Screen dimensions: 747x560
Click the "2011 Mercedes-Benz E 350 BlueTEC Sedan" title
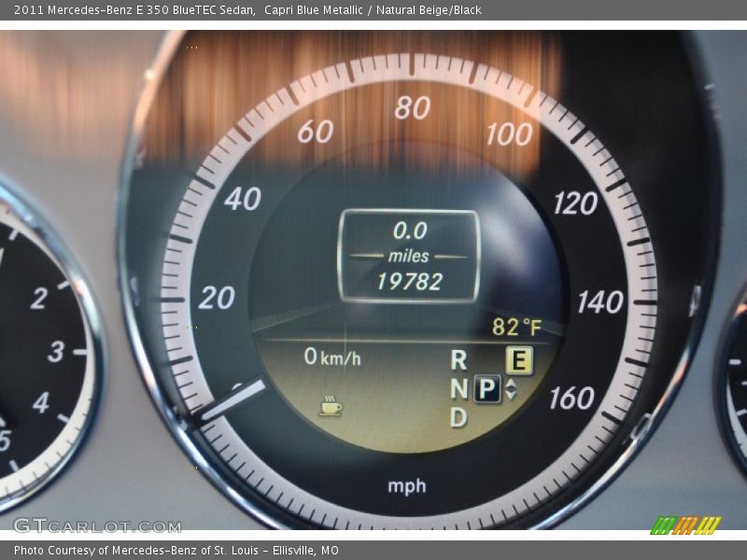[134, 10]
